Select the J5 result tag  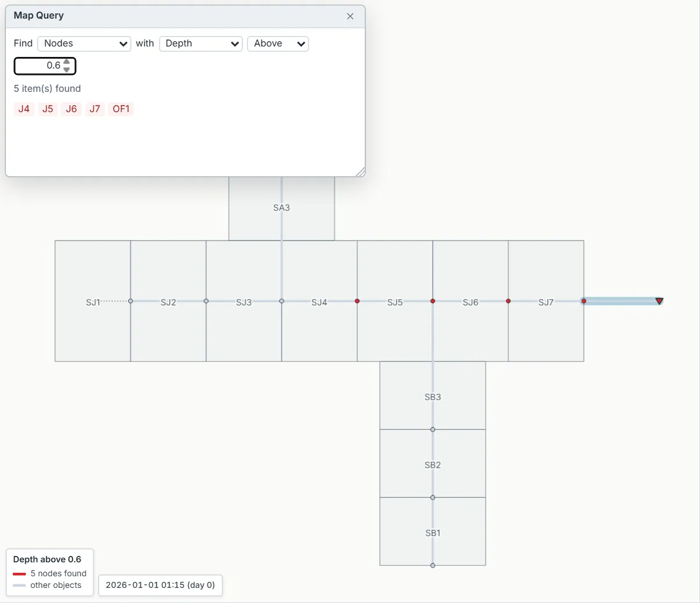coord(48,109)
